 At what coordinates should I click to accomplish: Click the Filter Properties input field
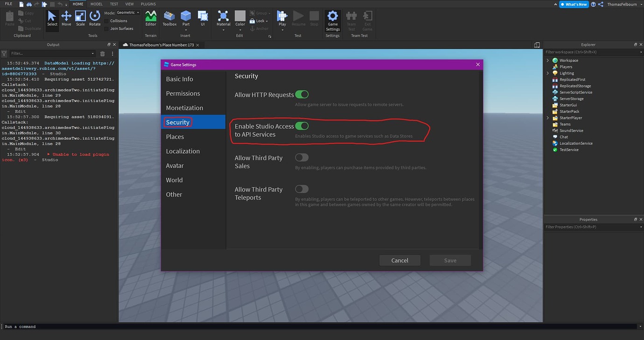[x=594, y=227]
